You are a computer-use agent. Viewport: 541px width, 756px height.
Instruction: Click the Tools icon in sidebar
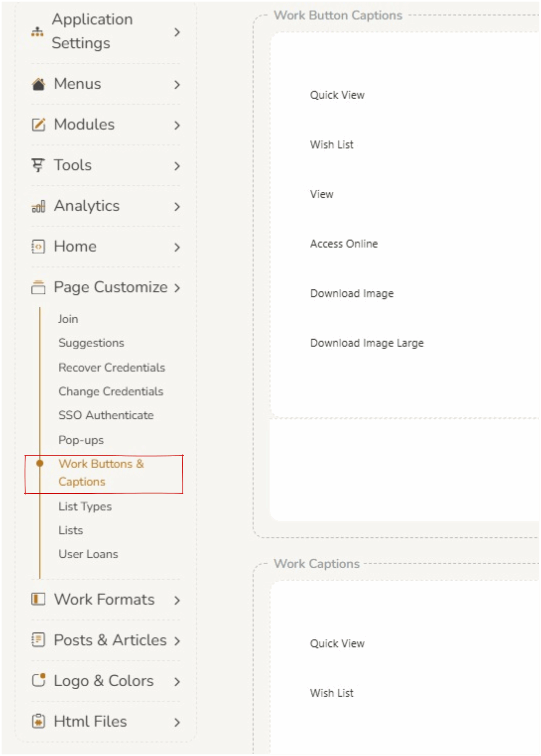[38, 165]
